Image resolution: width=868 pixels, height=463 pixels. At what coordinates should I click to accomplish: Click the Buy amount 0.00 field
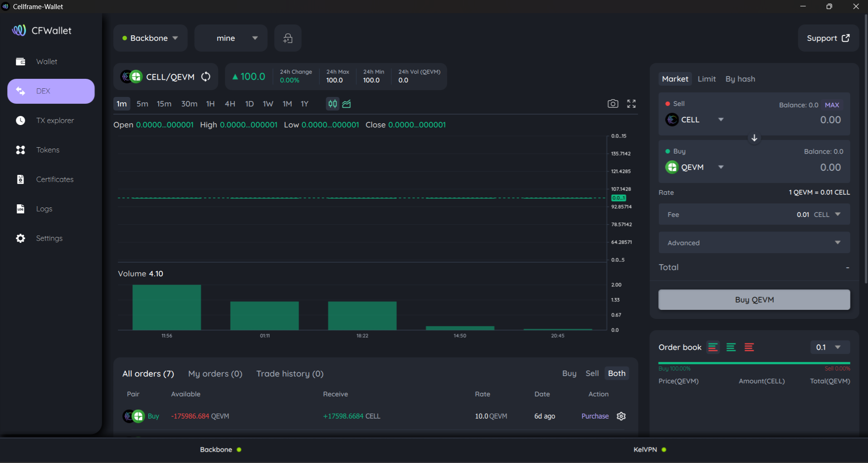click(830, 168)
